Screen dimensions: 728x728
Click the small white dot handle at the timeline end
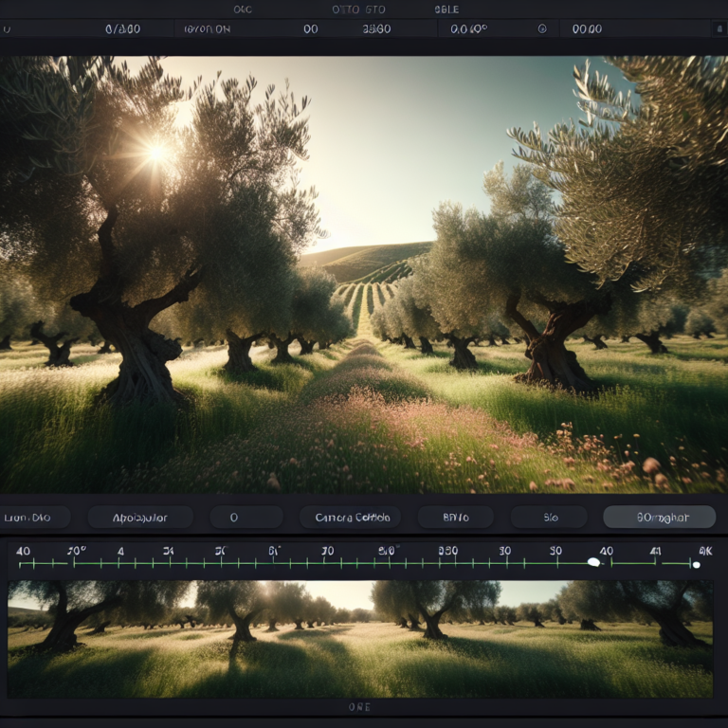(x=697, y=565)
